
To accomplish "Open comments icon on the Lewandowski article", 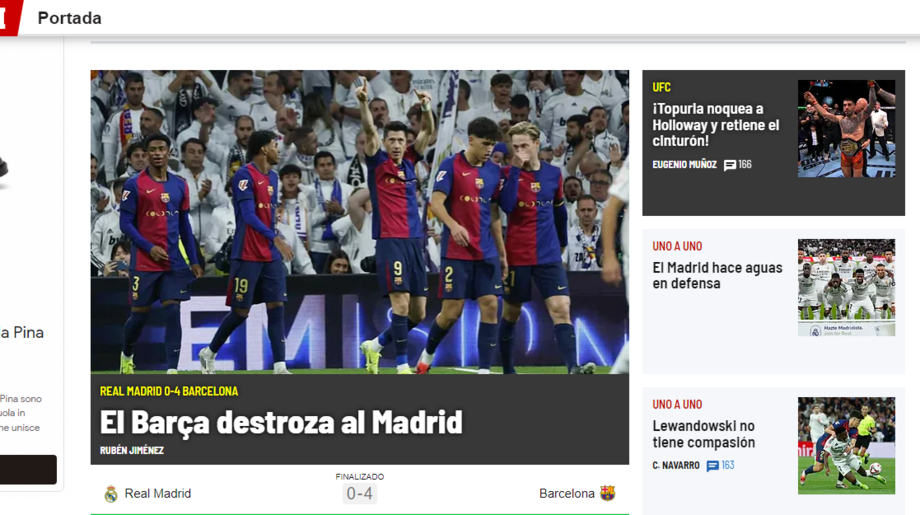I will click(x=713, y=466).
